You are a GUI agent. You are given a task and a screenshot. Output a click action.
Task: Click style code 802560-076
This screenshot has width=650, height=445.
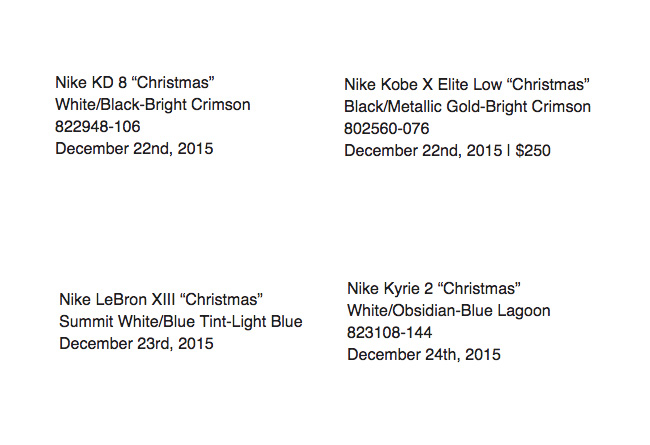(x=386, y=129)
